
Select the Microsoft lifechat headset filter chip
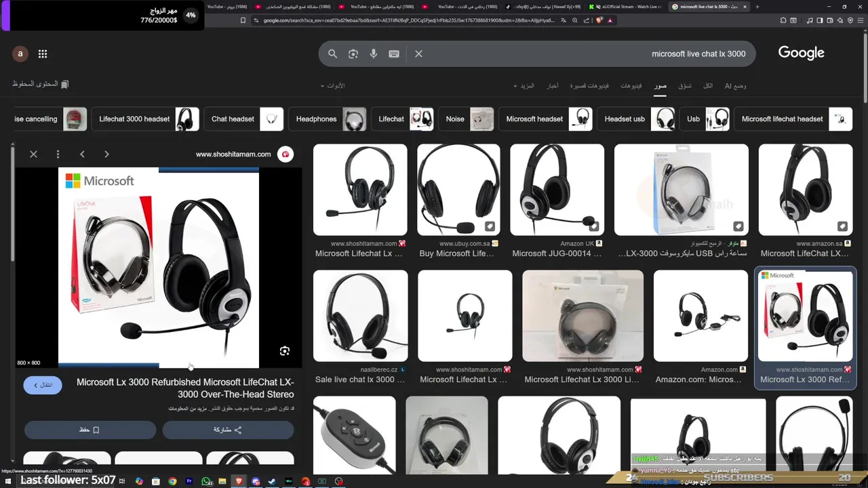click(793, 119)
